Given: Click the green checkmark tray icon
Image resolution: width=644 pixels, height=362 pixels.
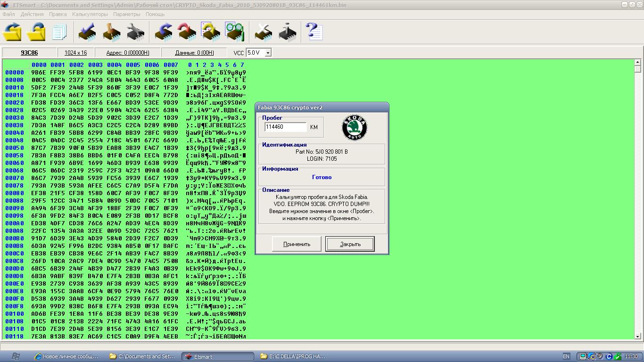Looking at the screenshot, I should 617,356.
